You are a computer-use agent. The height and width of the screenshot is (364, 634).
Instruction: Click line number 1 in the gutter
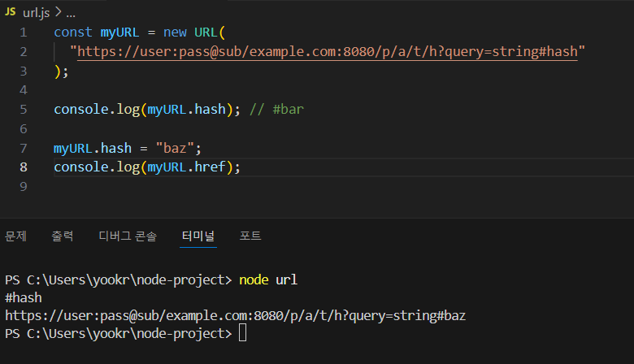coord(24,32)
